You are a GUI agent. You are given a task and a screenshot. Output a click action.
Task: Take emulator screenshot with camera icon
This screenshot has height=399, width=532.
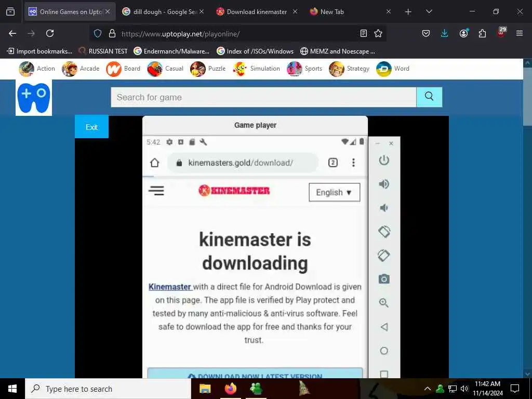coord(384,279)
